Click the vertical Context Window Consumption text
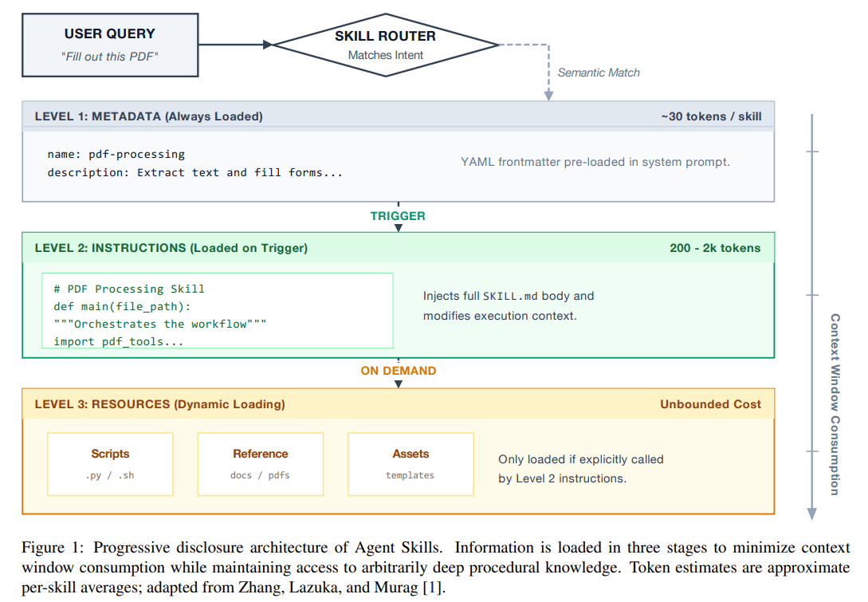Viewport: 868px width, 602px height. tap(835, 404)
